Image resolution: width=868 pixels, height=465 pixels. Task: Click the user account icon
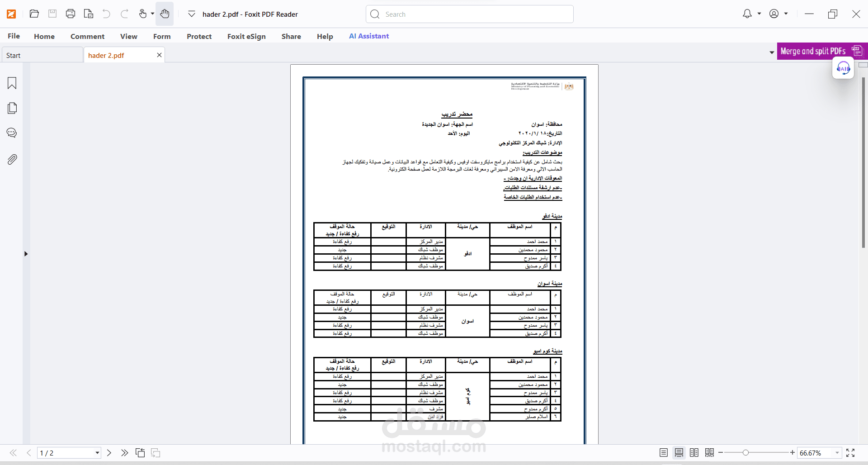774,14
